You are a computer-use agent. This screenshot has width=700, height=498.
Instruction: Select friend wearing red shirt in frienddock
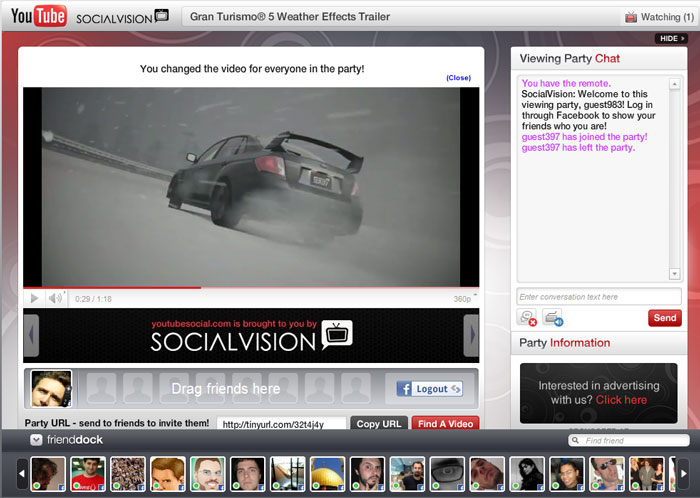pyautogui.click(x=88, y=474)
